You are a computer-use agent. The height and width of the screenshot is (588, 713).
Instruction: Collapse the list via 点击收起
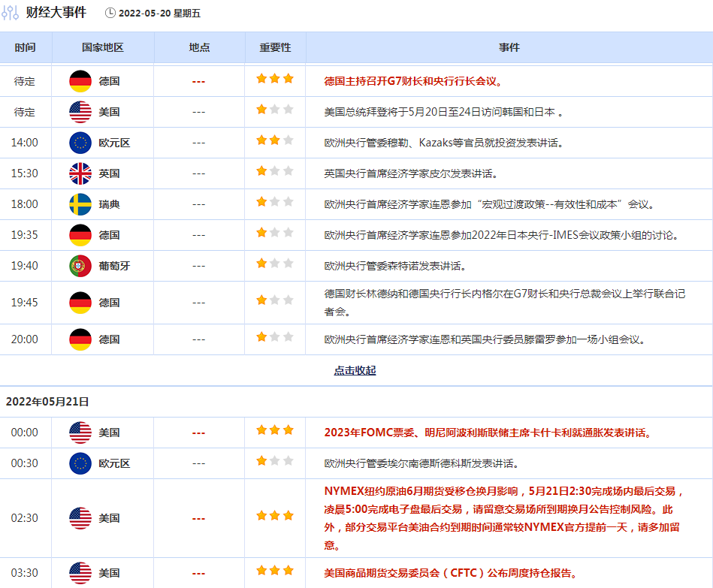tap(355, 371)
